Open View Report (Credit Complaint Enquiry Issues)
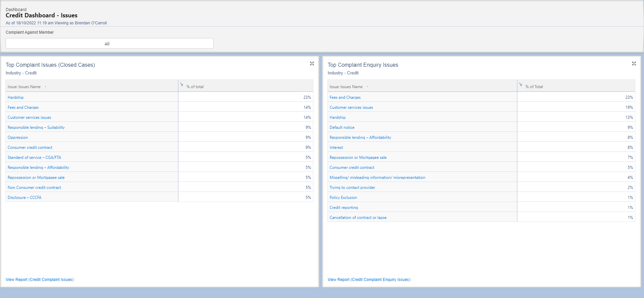The width and height of the screenshot is (644, 298). click(369, 280)
